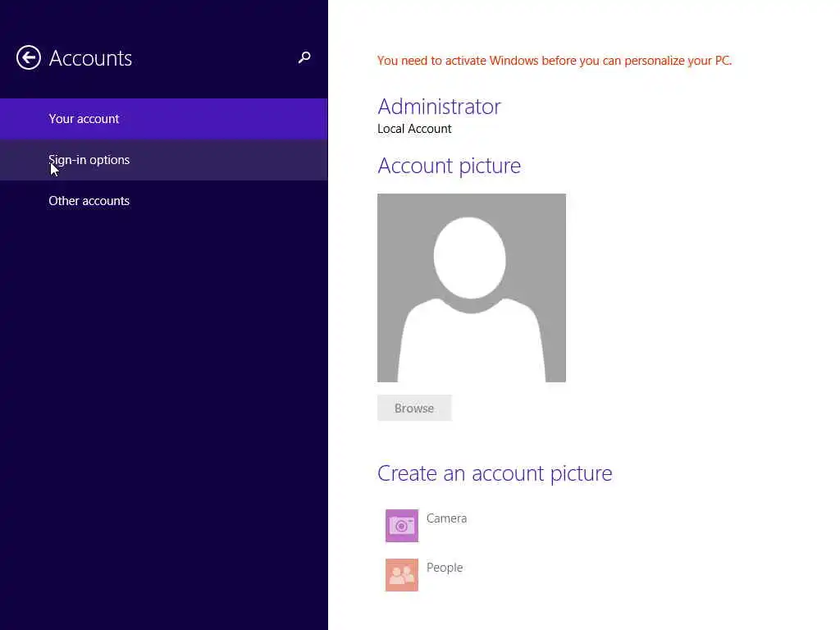
Task: Go to Other accounts
Action: point(164,201)
